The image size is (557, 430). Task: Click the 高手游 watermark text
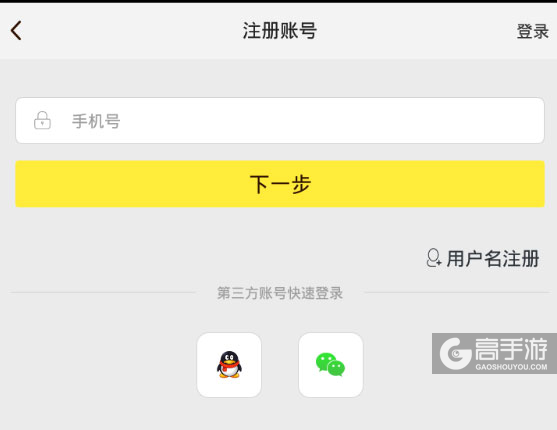(x=511, y=349)
